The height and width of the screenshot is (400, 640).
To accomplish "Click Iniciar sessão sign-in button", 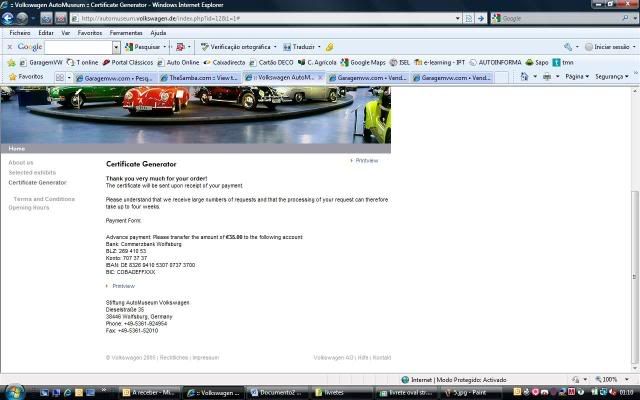I will coord(607,47).
